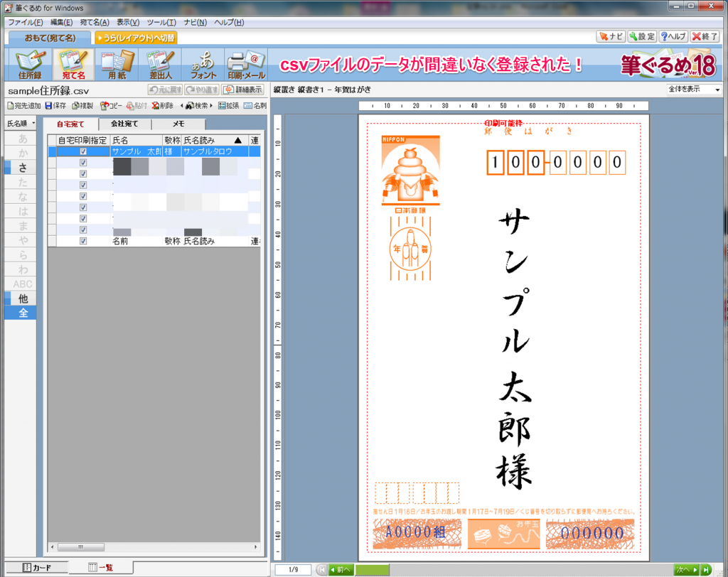
Task: Click the 1/9 page number field
Action: [x=292, y=569]
